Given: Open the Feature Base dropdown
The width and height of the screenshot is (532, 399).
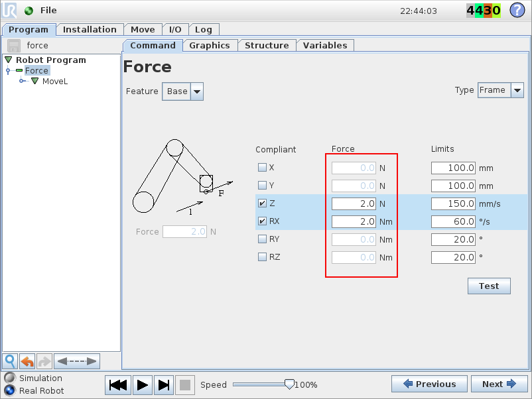Looking at the screenshot, I should (183, 91).
